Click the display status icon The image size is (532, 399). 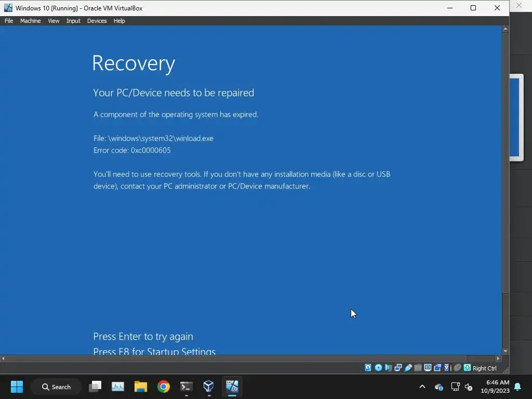pos(428,368)
